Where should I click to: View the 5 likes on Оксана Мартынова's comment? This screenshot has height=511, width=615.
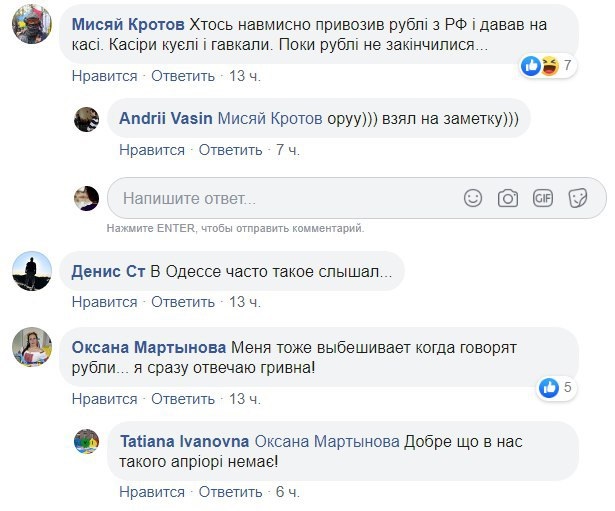coord(555,387)
